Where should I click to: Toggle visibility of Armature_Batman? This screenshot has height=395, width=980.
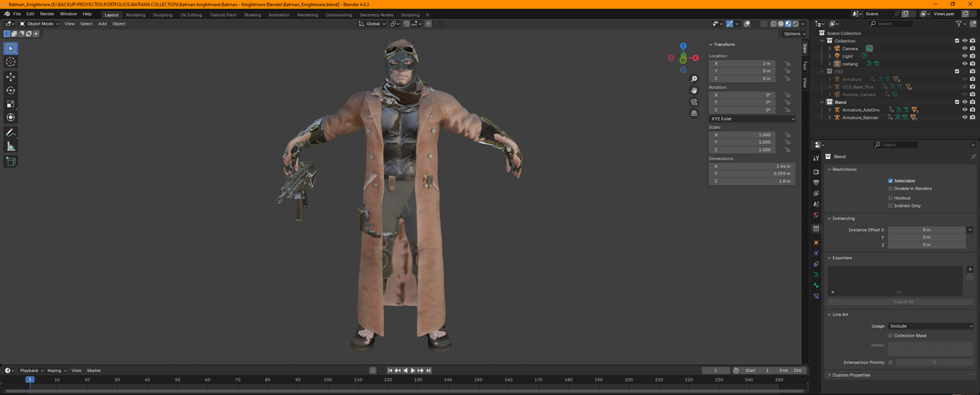(964, 118)
